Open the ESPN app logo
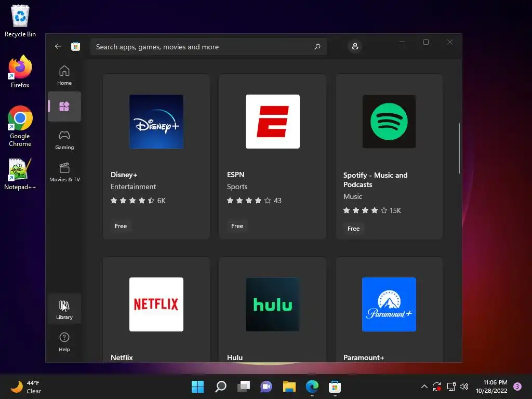Viewport: 532px width, 399px height. point(273,122)
